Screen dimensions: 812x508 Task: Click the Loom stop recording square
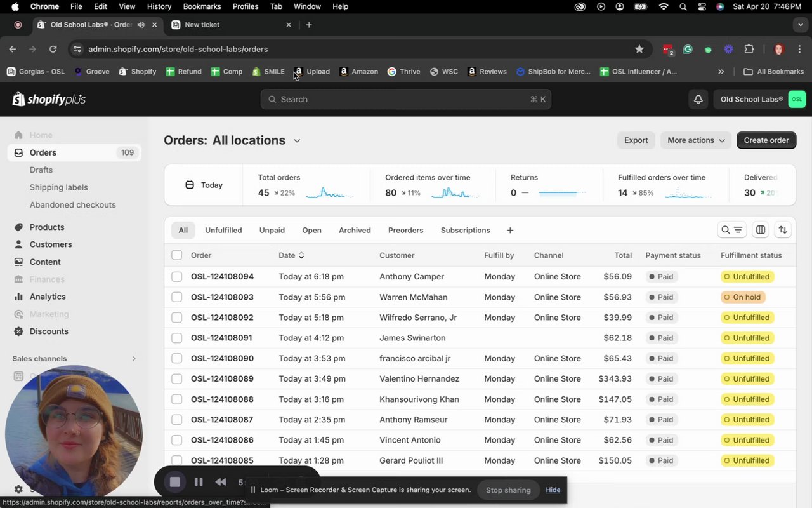(x=175, y=482)
